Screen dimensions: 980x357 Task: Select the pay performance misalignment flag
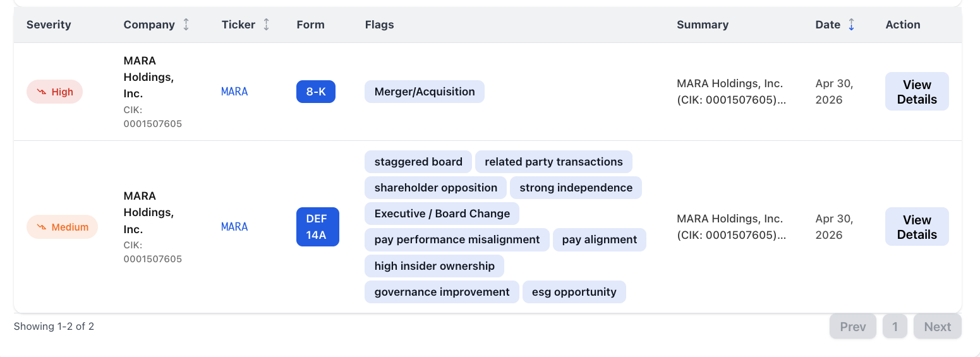tap(457, 239)
